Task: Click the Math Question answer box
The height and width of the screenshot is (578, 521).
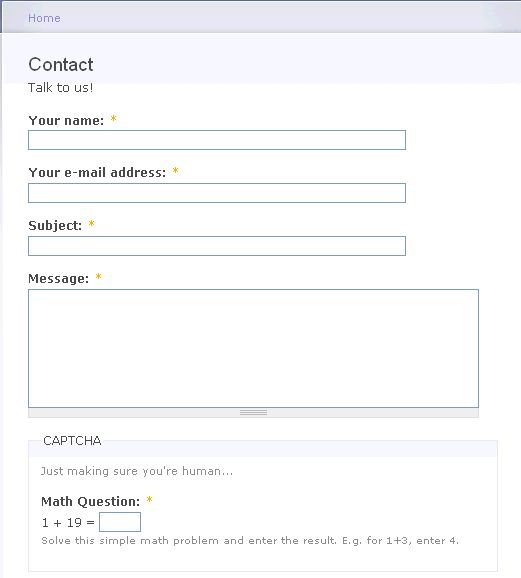Action: point(120,522)
